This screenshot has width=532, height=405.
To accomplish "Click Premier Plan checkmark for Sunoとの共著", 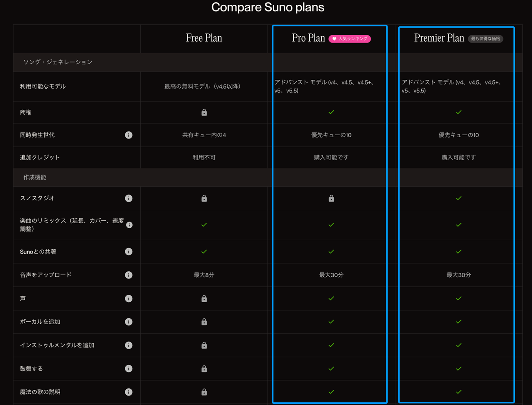I will coord(459,252).
